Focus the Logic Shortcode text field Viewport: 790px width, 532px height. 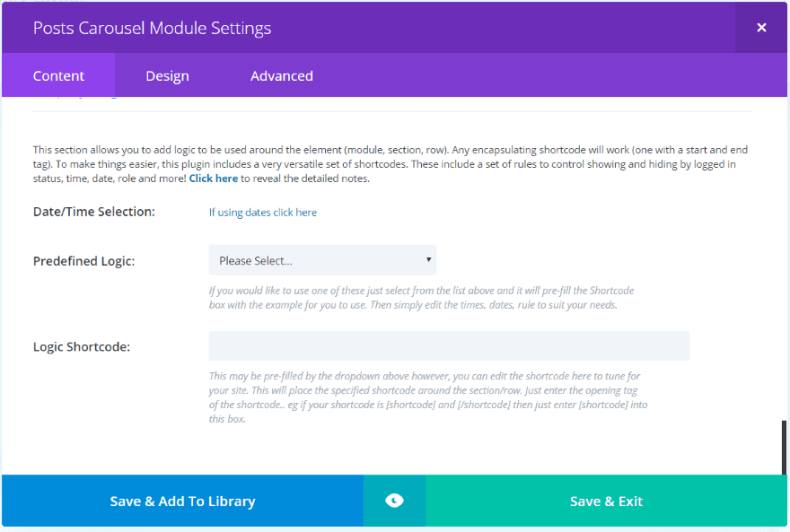(x=449, y=346)
